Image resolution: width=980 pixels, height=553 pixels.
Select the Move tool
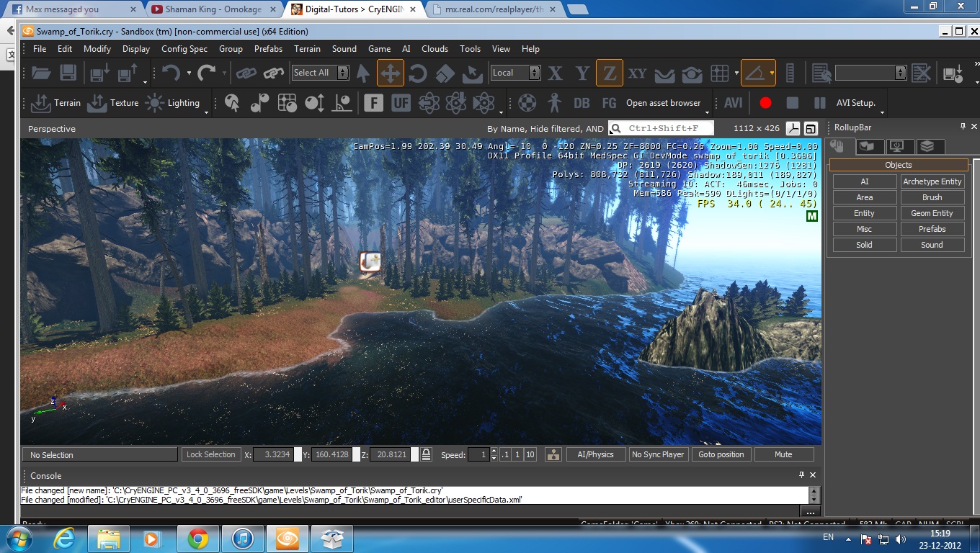point(391,73)
